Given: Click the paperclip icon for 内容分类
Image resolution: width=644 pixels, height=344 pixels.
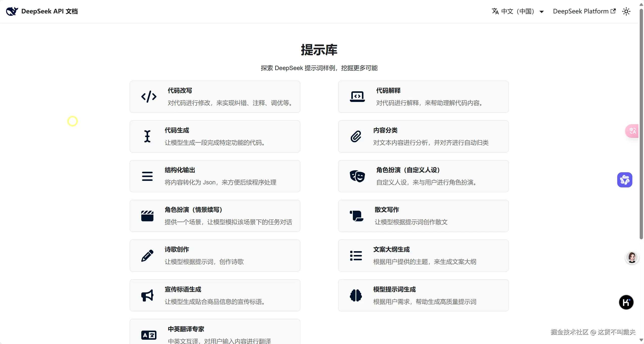Looking at the screenshot, I should tap(356, 136).
